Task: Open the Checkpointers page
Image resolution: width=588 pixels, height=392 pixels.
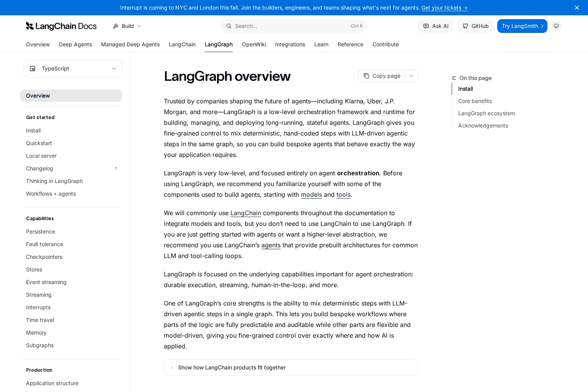Action: coord(44,257)
